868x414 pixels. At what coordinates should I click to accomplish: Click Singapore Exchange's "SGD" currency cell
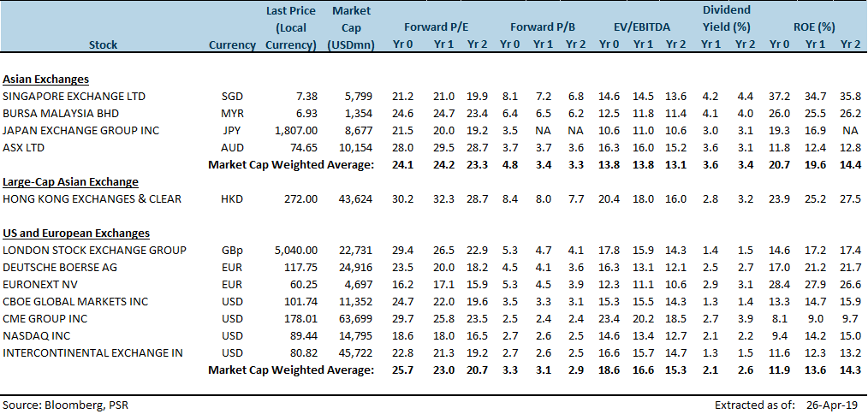(x=232, y=97)
